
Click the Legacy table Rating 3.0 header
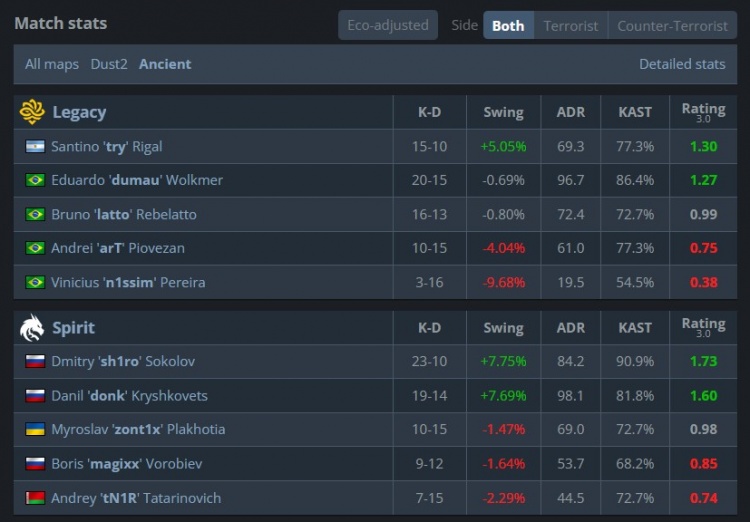(x=703, y=112)
